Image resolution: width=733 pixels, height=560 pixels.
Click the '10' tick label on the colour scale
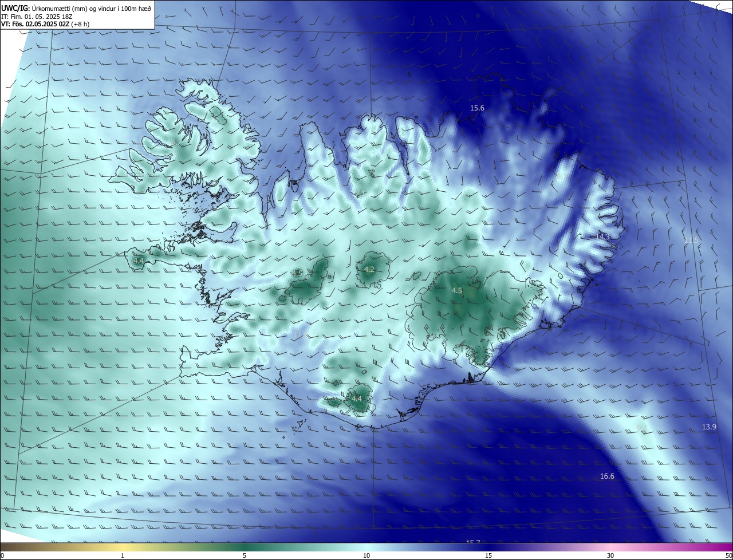pyautogui.click(x=366, y=555)
